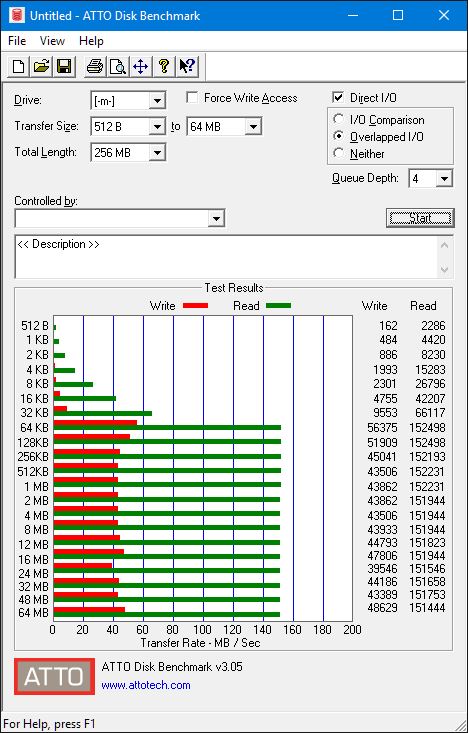
Task: Visit the www.attotech.com link
Action: click(146, 685)
